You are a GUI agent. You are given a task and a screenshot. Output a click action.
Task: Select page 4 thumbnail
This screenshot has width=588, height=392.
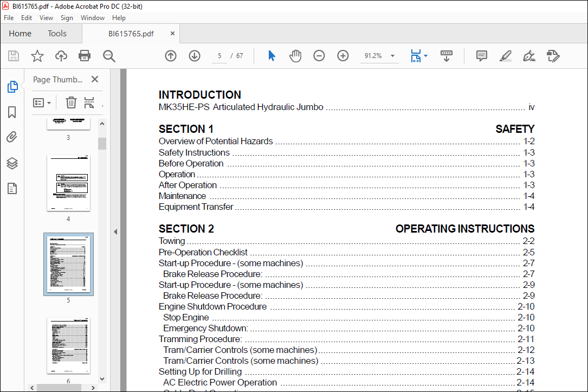69,183
